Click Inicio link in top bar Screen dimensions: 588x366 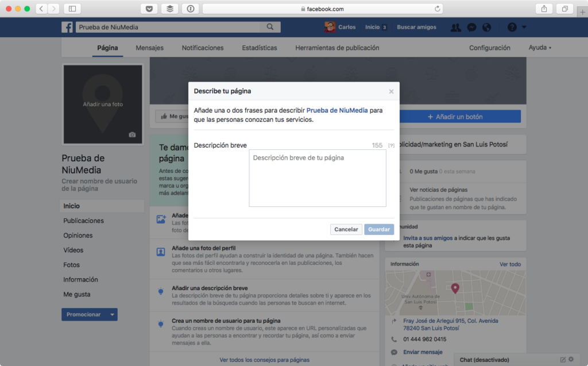click(x=372, y=27)
